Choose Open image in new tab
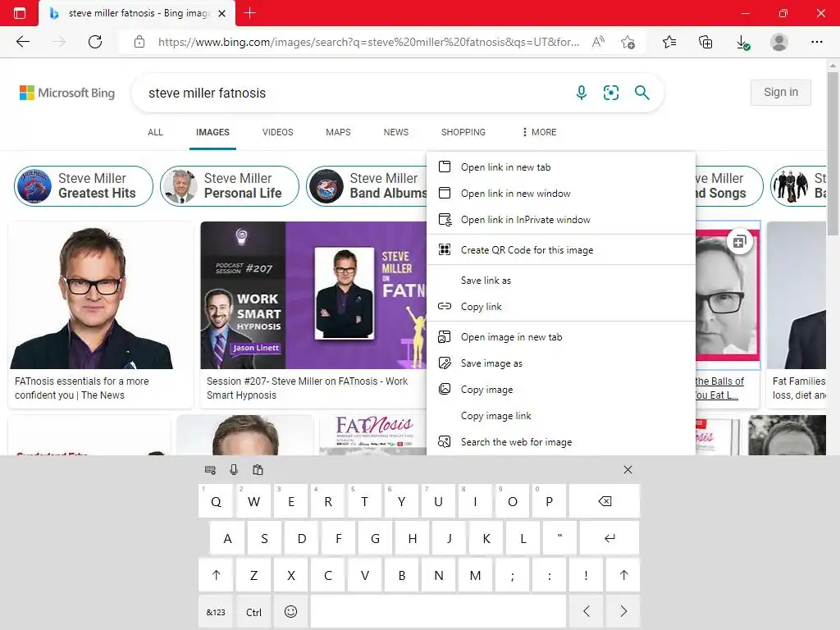The image size is (840, 630). pos(561,337)
